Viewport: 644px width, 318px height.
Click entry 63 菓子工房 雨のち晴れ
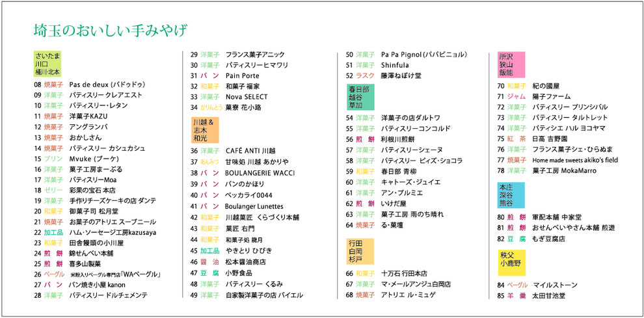395,214
